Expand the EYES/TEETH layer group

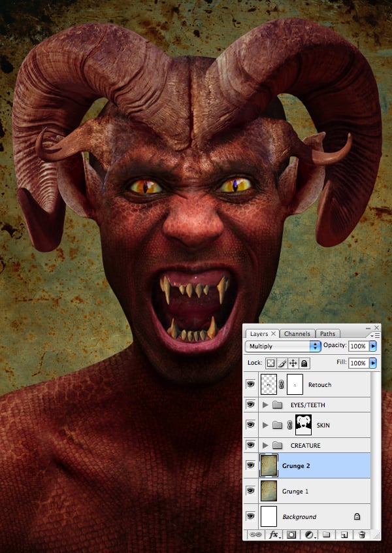coord(265,405)
